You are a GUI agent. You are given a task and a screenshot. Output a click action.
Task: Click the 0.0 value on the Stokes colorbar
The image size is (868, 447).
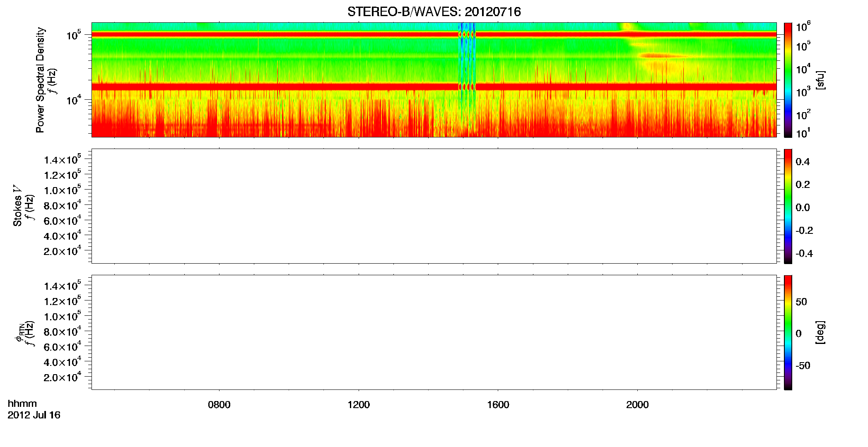click(x=803, y=207)
